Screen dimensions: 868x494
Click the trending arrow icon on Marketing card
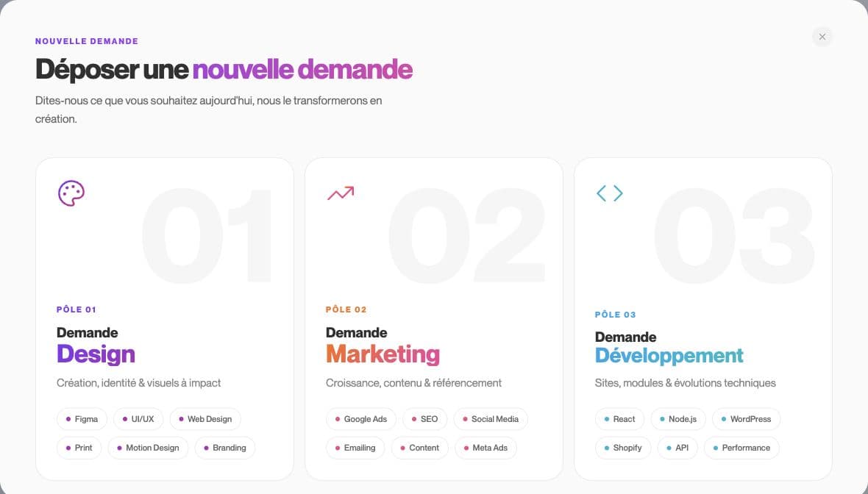[x=341, y=193]
